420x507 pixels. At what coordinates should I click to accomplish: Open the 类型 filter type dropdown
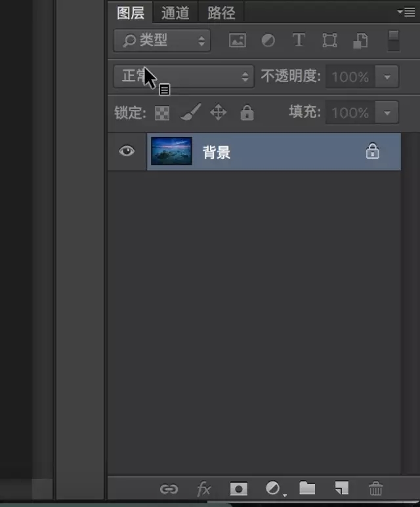(x=162, y=41)
